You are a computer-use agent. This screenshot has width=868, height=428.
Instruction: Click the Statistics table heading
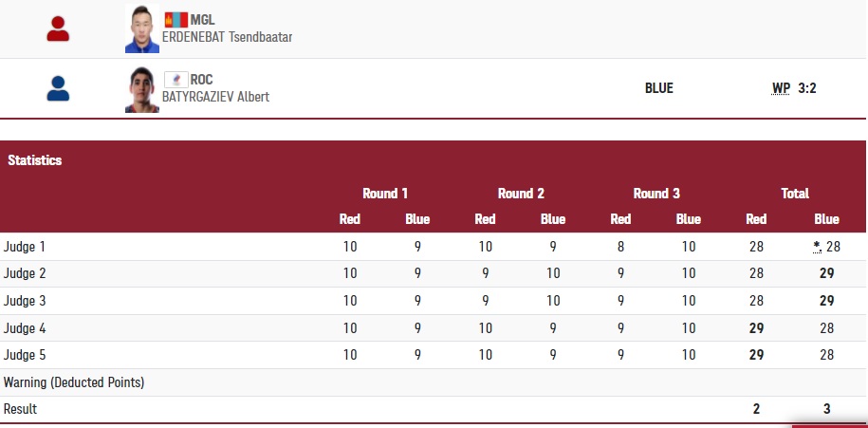[35, 160]
